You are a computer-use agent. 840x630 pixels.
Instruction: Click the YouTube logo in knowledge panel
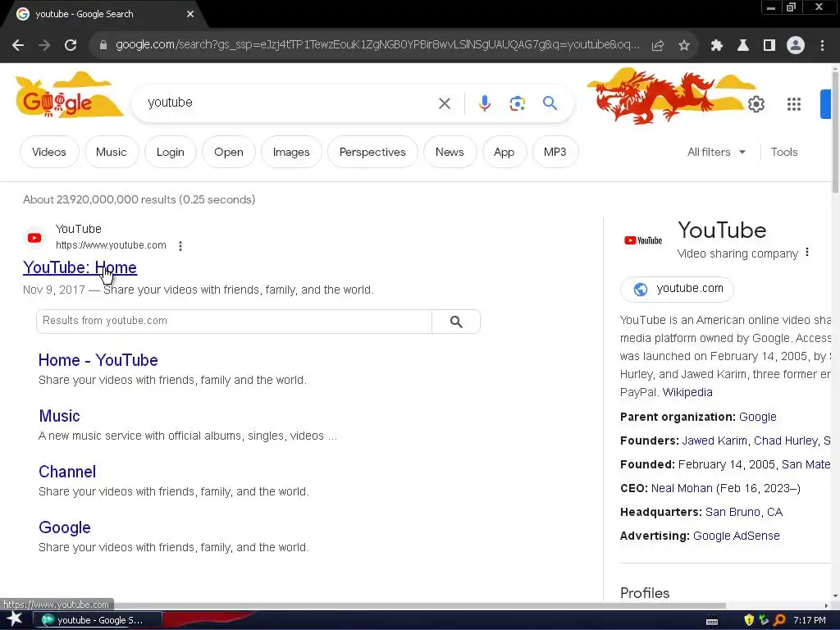tap(643, 240)
